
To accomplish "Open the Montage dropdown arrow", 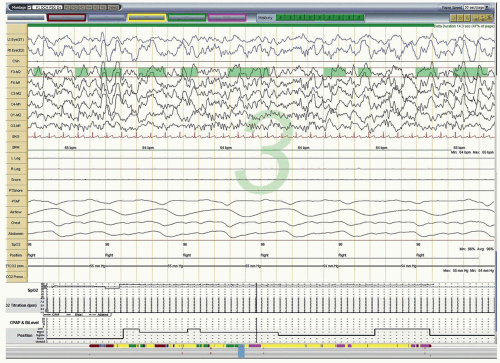I will (x=29, y=7).
